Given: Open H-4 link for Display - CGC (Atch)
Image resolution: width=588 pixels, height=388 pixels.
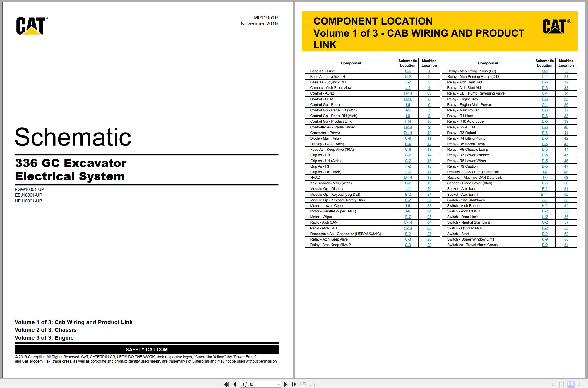Looking at the screenshot, I should (408, 144).
